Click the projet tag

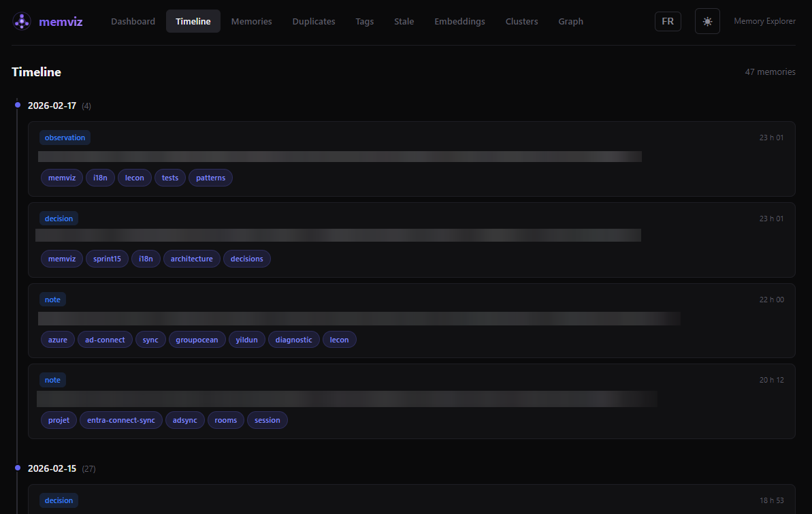[x=59, y=420]
